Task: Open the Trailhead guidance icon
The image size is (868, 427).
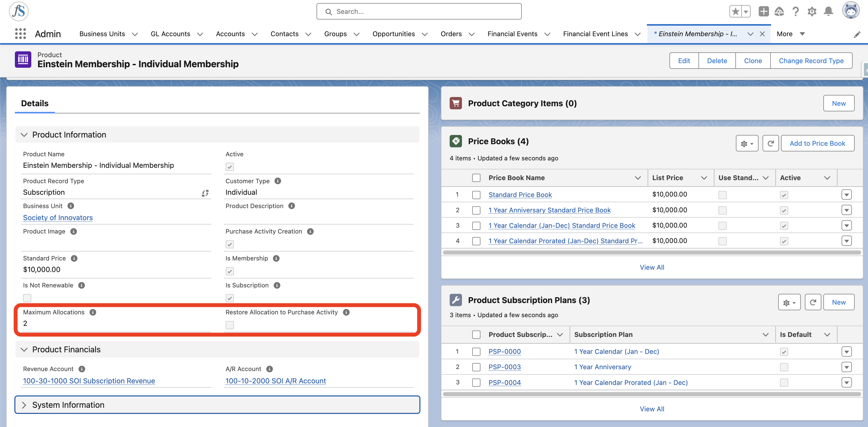Action: 780,12
